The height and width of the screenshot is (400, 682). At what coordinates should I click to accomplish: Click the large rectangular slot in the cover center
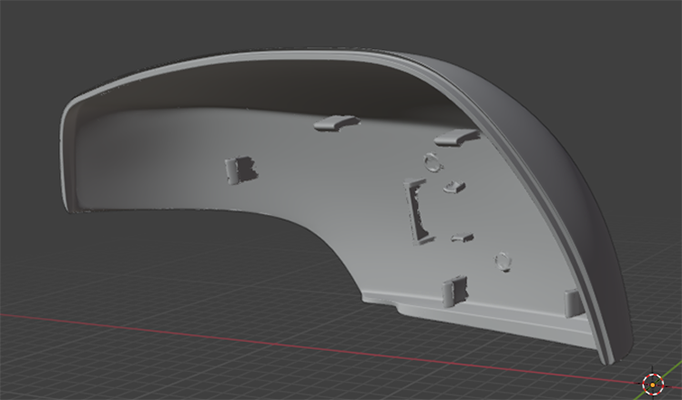pos(417,210)
